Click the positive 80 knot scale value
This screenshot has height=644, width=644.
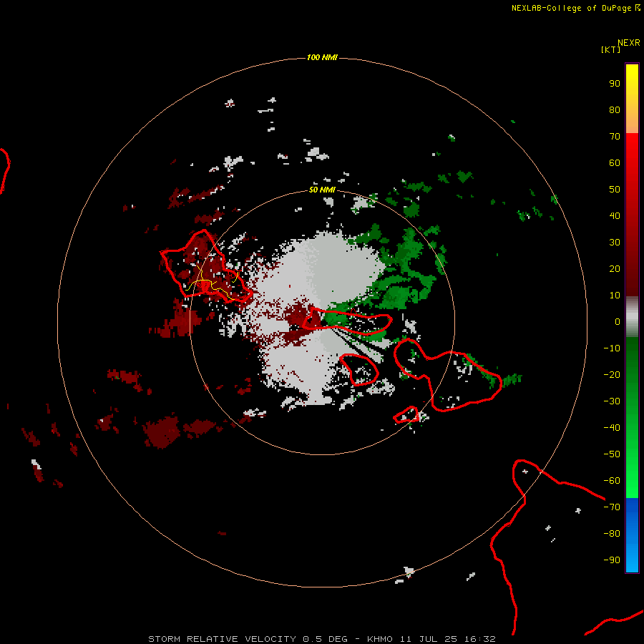tap(615, 110)
